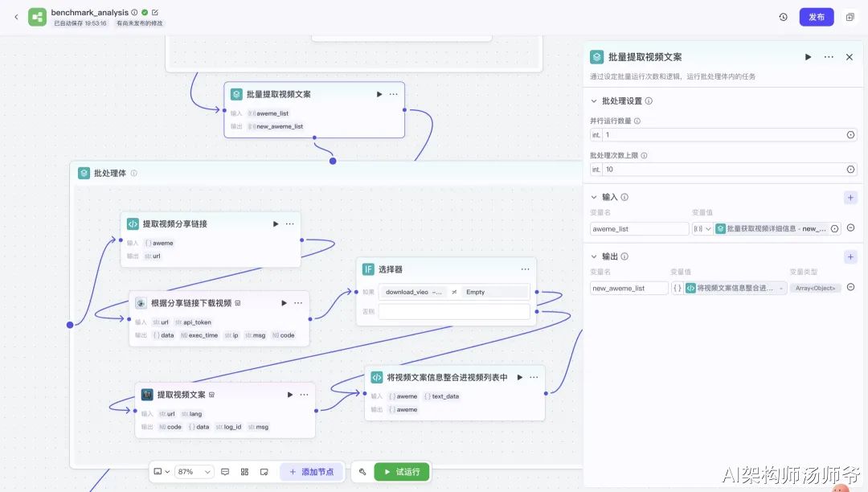Click the 批量获取视频详细信息 reference value
The height and width of the screenshot is (492, 868).
(x=771, y=228)
